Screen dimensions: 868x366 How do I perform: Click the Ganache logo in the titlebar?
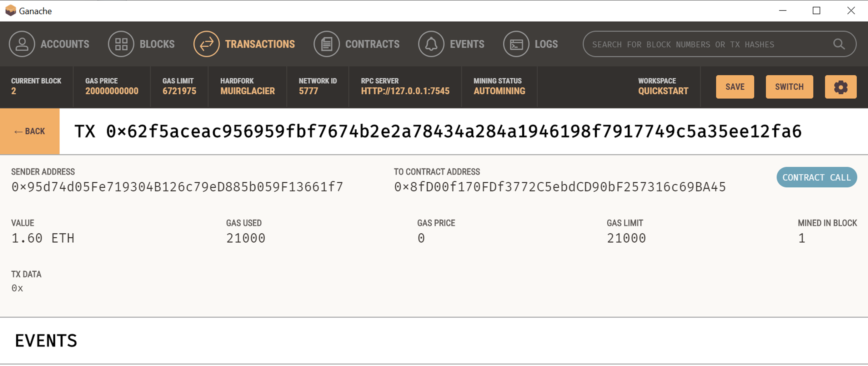pyautogui.click(x=10, y=10)
